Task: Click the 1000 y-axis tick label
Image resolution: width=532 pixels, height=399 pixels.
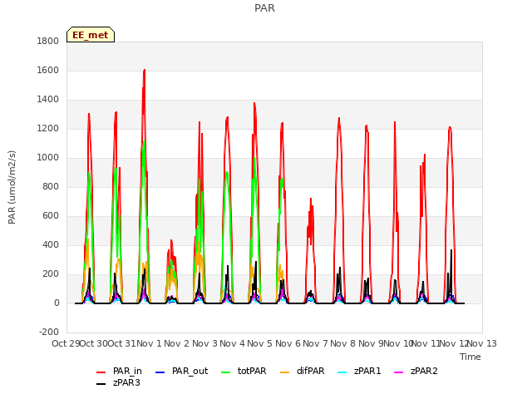Action: (x=48, y=157)
